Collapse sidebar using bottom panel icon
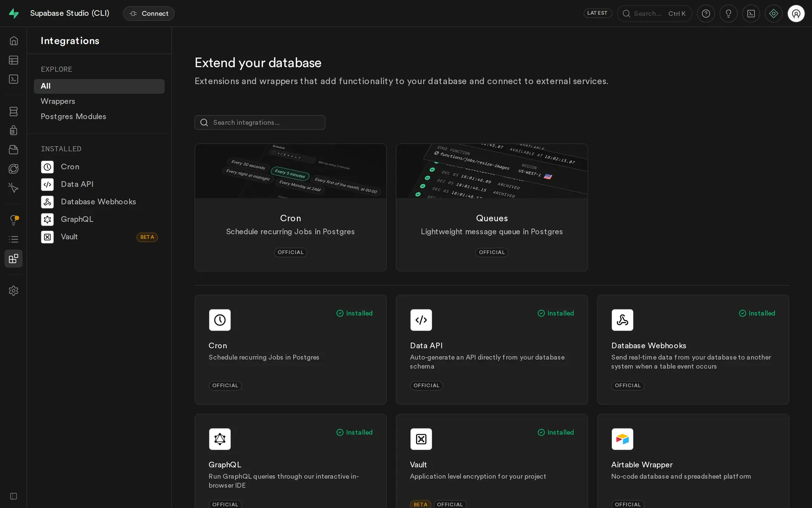Screen dimensions: 812x508 [14, 496]
